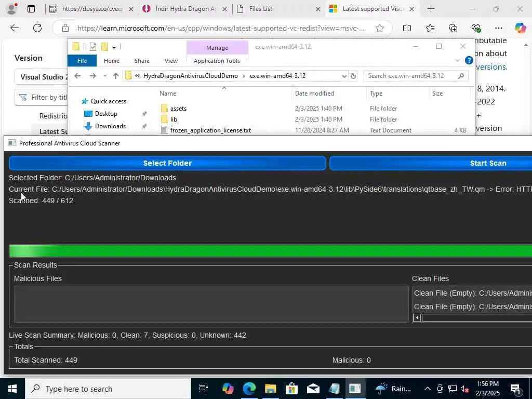Open File menu in Explorer ribbon

click(82, 61)
